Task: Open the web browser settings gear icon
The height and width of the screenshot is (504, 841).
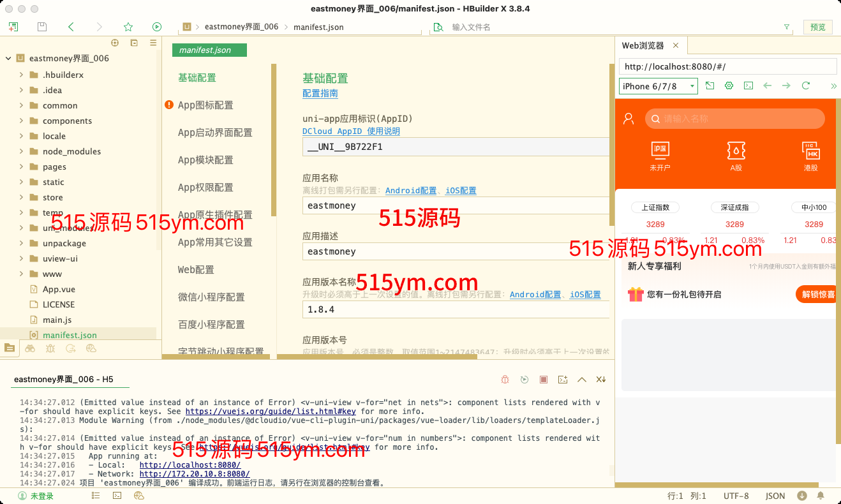Action: click(x=729, y=86)
